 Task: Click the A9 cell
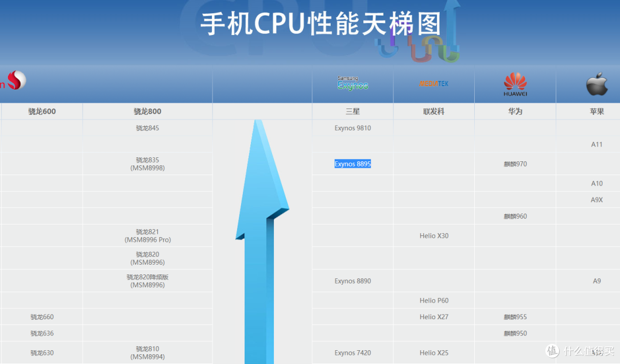596,281
